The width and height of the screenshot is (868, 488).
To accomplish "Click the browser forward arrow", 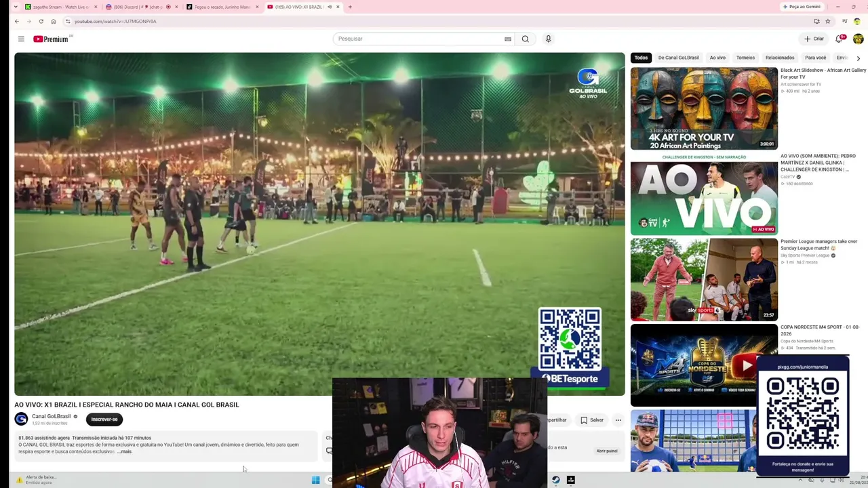I will 29,22.
